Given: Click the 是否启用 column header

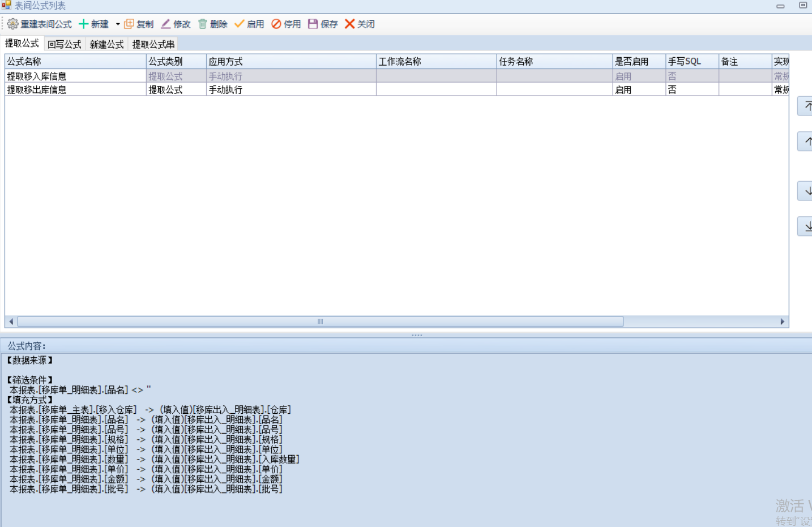Looking at the screenshot, I should [638, 61].
